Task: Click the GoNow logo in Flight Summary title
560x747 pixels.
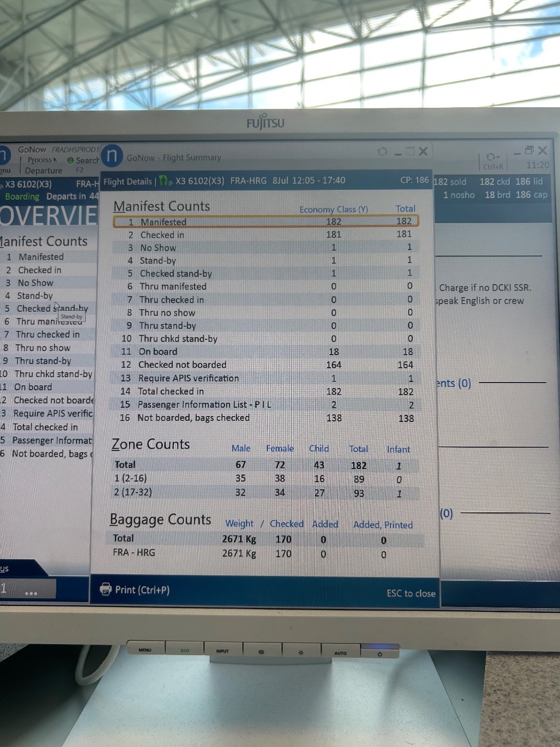Action: coord(112,156)
